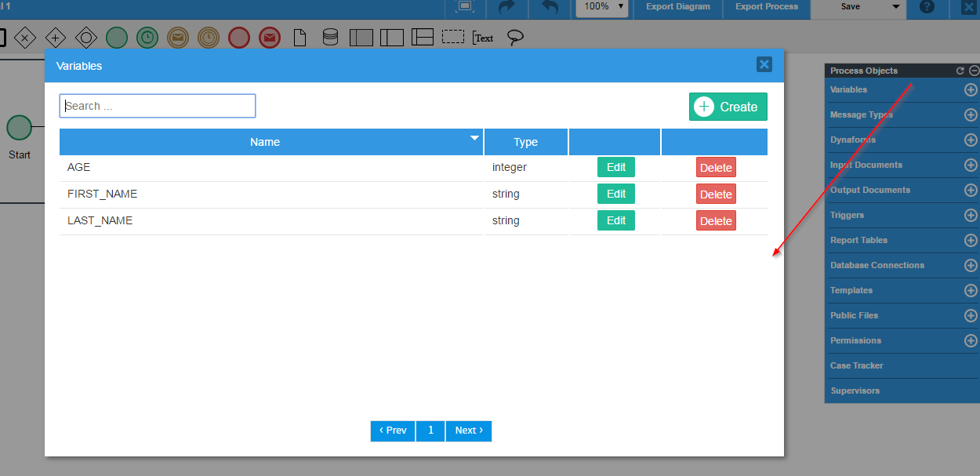Focus the variables Search input field
This screenshot has height=476, width=980.
(x=158, y=106)
